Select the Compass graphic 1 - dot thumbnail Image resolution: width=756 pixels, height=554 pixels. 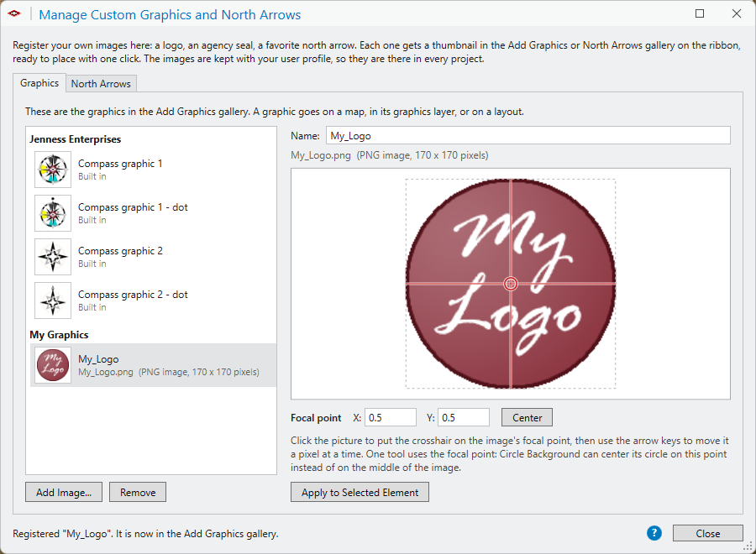[x=53, y=213]
